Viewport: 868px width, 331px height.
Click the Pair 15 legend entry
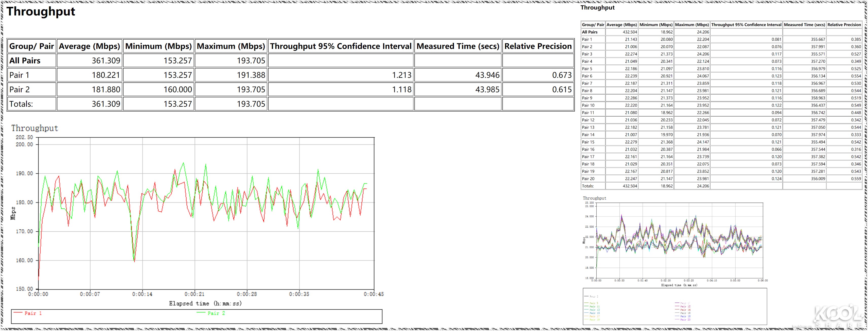point(595,313)
